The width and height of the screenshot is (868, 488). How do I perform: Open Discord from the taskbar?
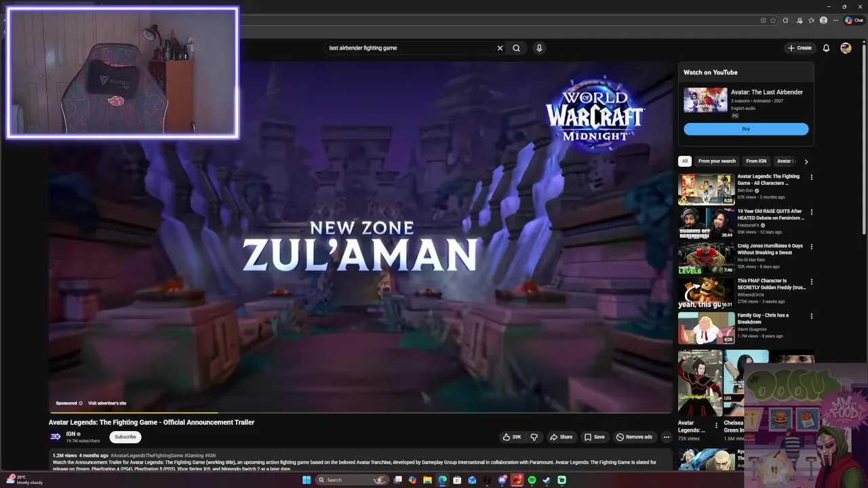[x=502, y=480]
